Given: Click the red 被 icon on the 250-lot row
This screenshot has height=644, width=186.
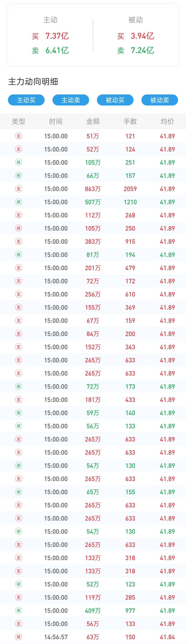Looking at the screenshot, I should [x=18, y=228].
